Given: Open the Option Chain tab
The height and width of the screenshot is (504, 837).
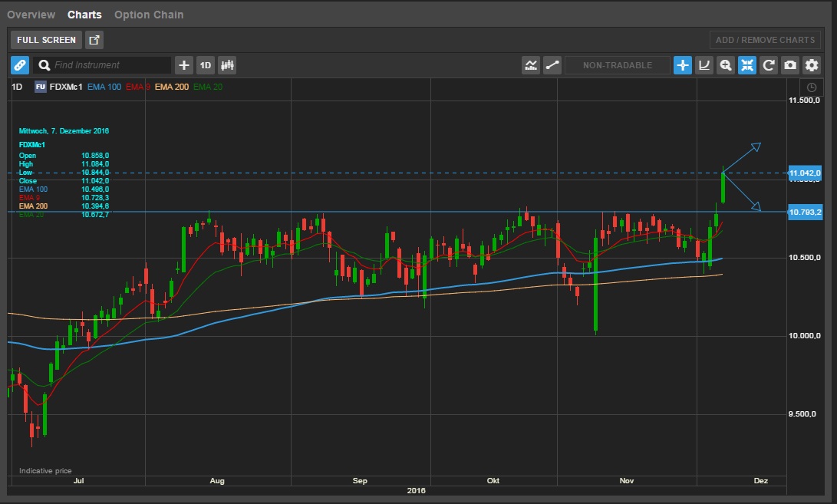Looking at the screenshot, I should click(149, 15).
